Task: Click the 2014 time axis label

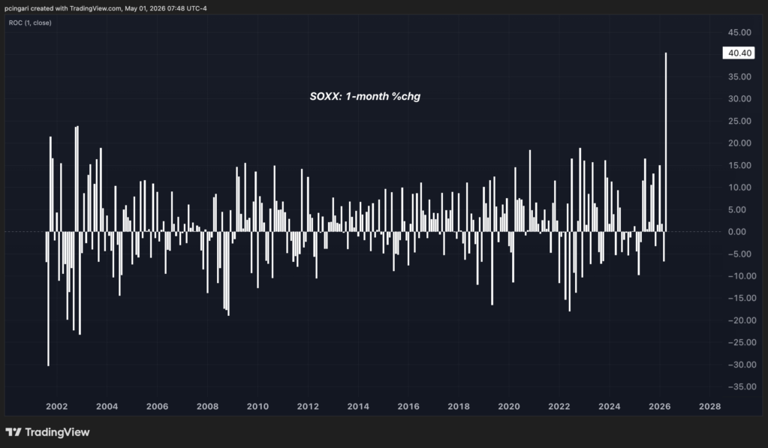Action: pos(358,406)
